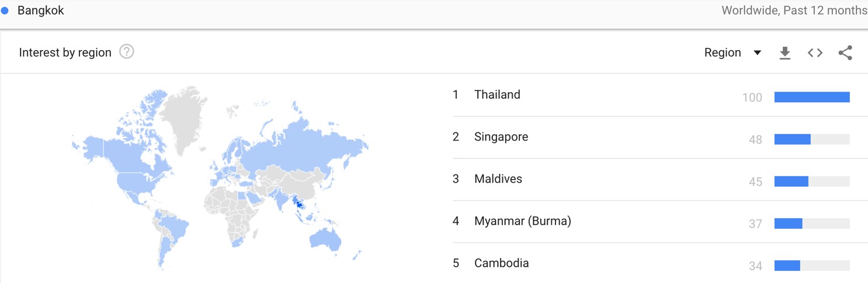Click the Bangkok search term label
This screenshot has width=868, height=283.
(41, 11)
